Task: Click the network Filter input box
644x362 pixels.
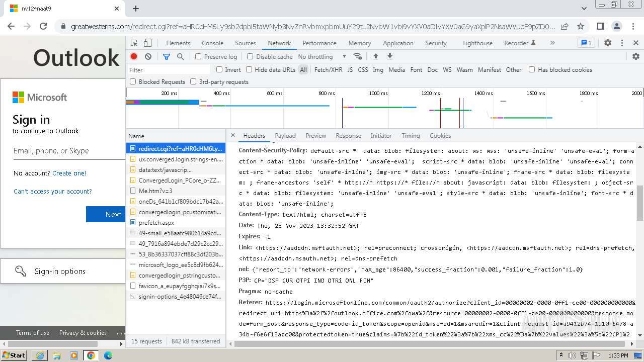Action: tap(169, 70)
